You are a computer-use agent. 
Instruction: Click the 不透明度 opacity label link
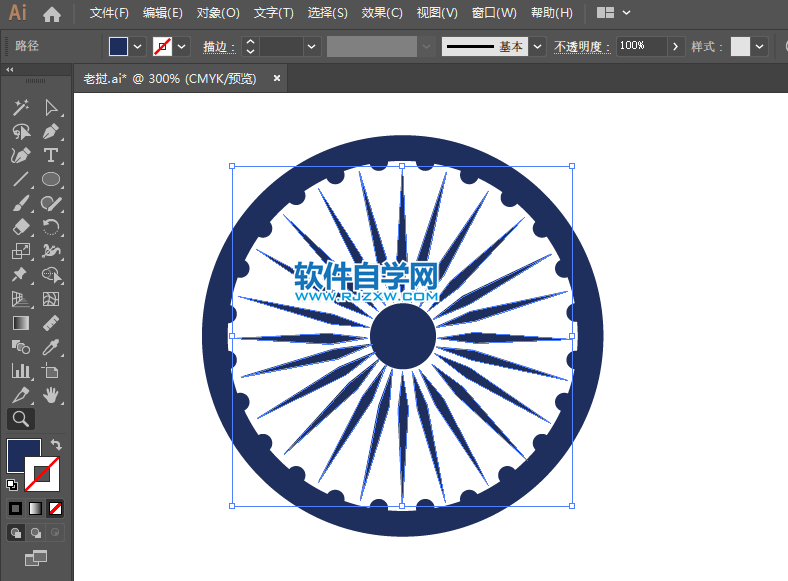(x=582, y=46)
